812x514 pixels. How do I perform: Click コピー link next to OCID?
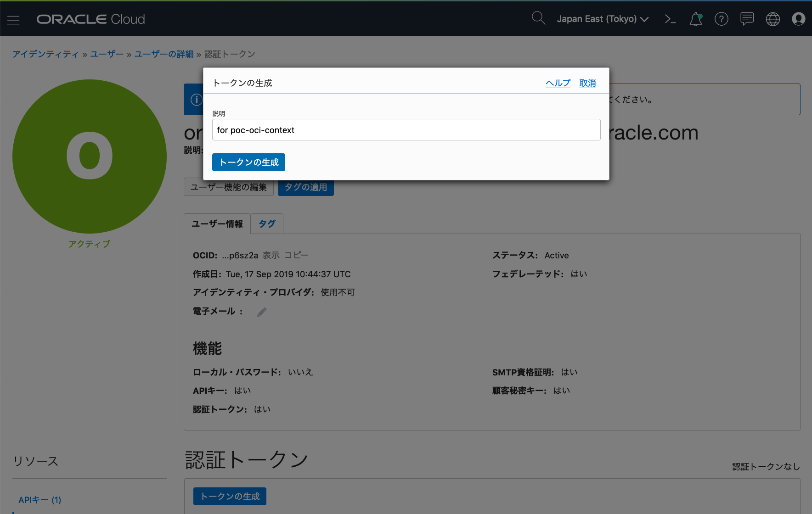pyautogui.click(x=296, y=255)
